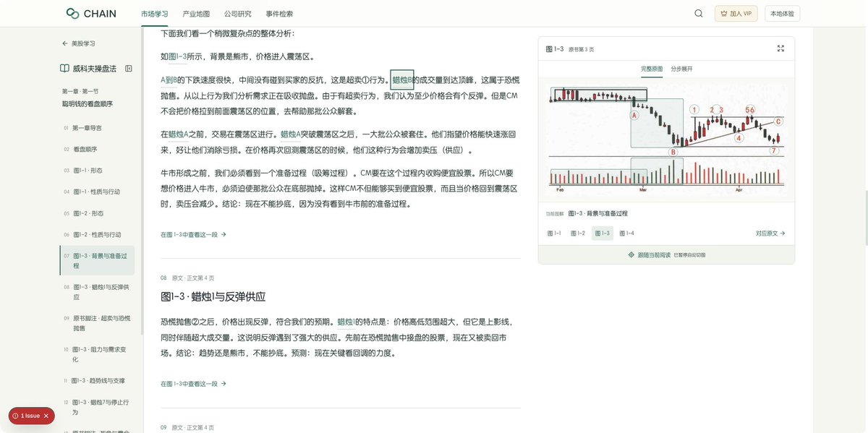Image resolution: width=868 pixels, height=433 pixels.
Task: Open sidebar item 04 图1-1 · 性质与行动
Action: point(97,192)
